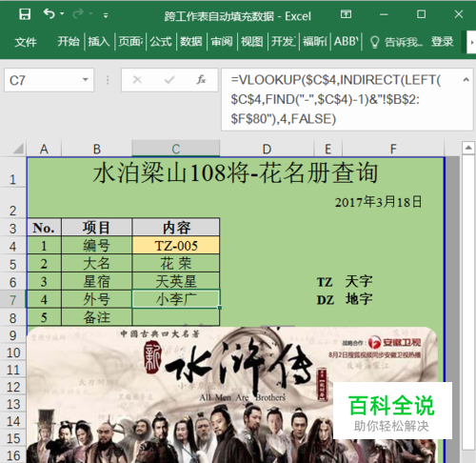Expand the Name Box dropdown arrow
Viewport: 476px width, 463px height.
point(85,80)
